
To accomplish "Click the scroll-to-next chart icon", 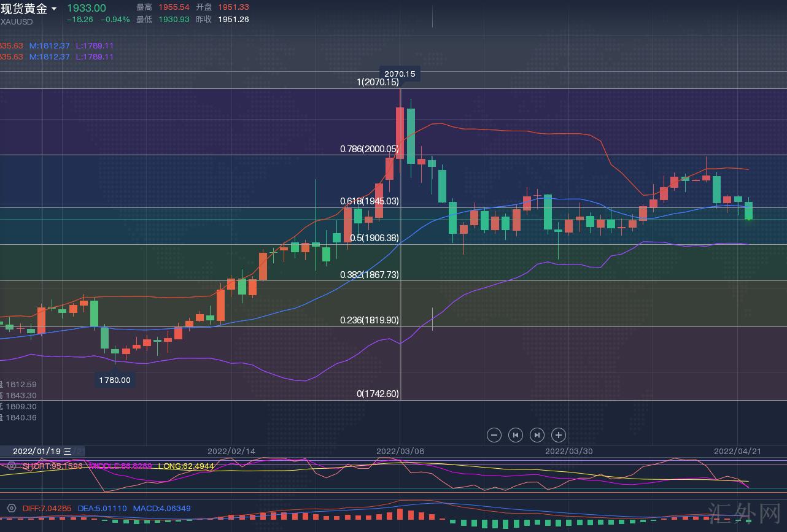I will (x=537, y=435).
